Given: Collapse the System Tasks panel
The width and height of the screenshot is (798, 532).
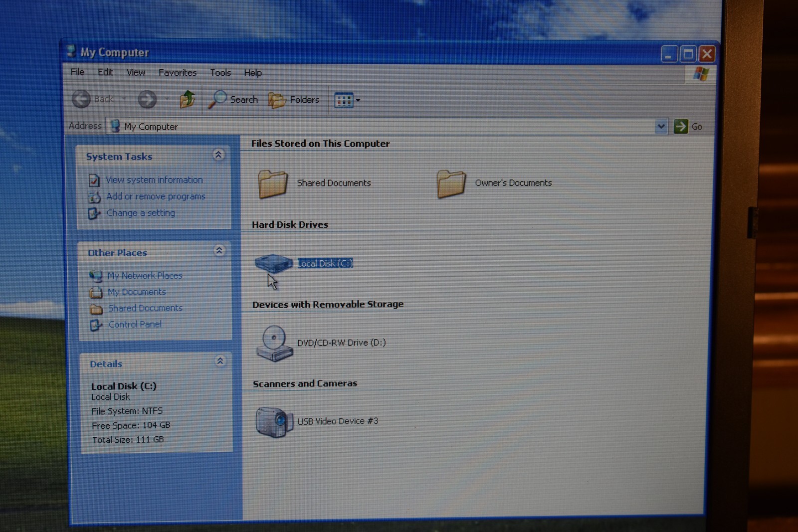Looking at the screenshot, I should (x=218, y=155).
